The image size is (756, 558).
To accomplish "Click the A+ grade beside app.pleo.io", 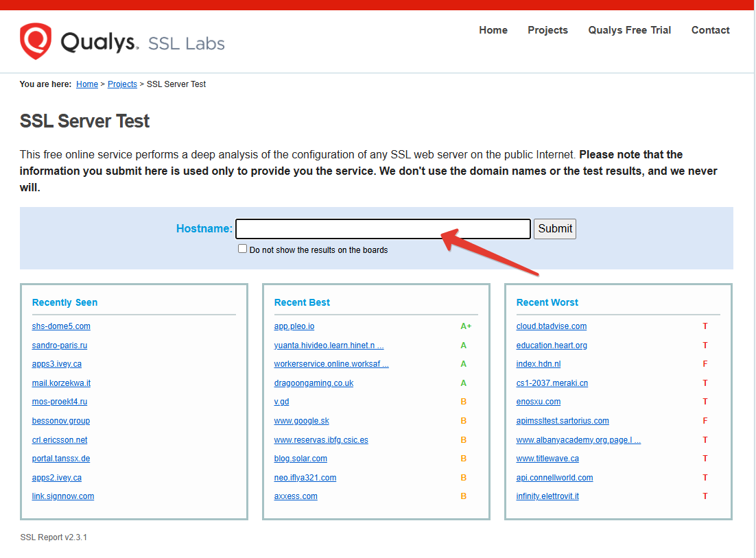I will (x=466, y=326).
